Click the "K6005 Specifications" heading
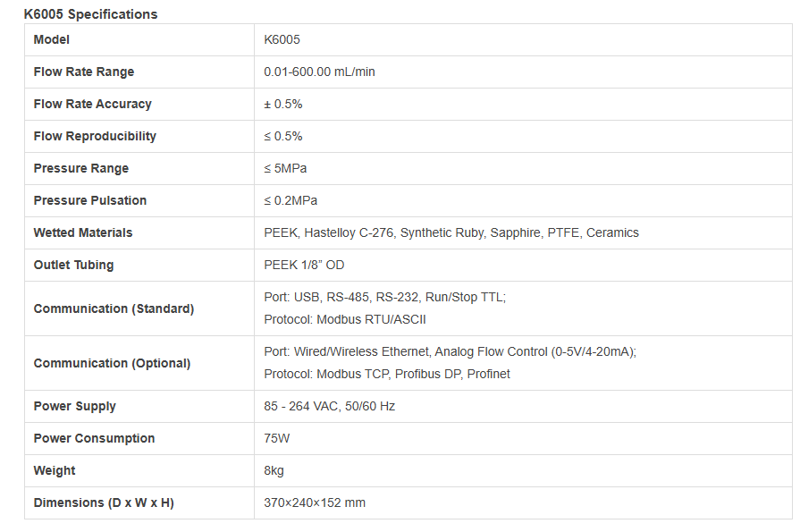This screenshot has width=800, height=532. [x=90, y=14]
